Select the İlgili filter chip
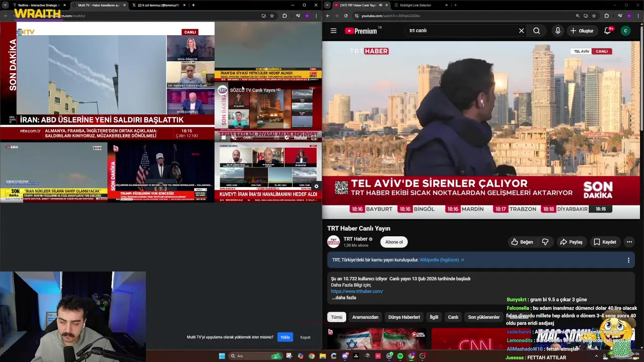Screen dimensions: 644x362 click(434, 317)
